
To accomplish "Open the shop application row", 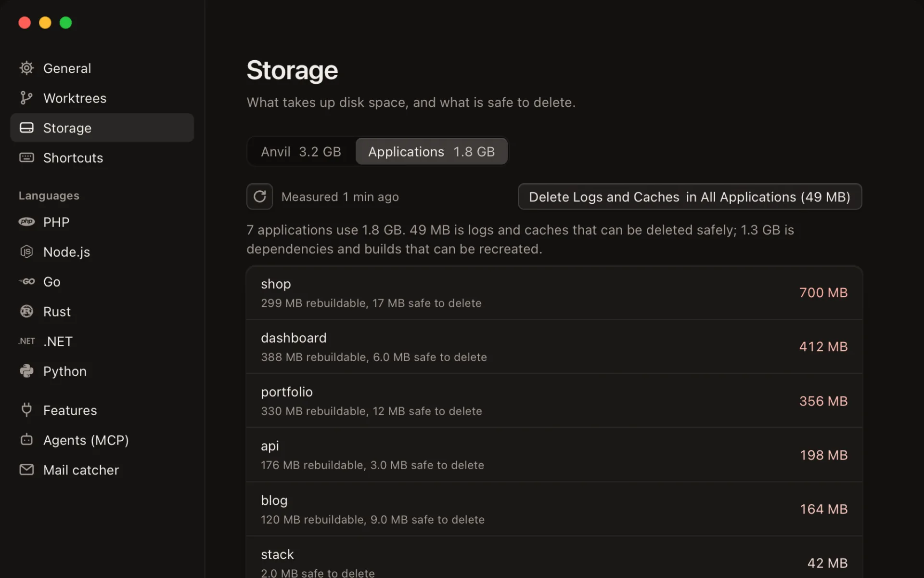I will (554, 293).
